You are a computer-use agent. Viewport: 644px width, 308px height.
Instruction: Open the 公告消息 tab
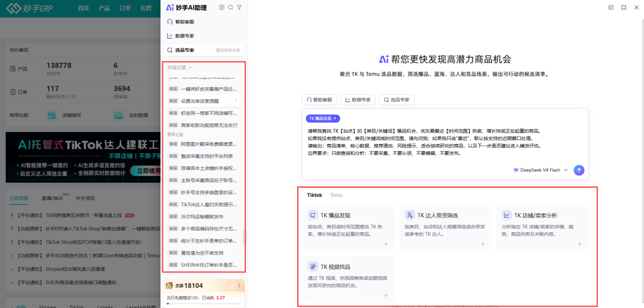(x=19, y=198)
